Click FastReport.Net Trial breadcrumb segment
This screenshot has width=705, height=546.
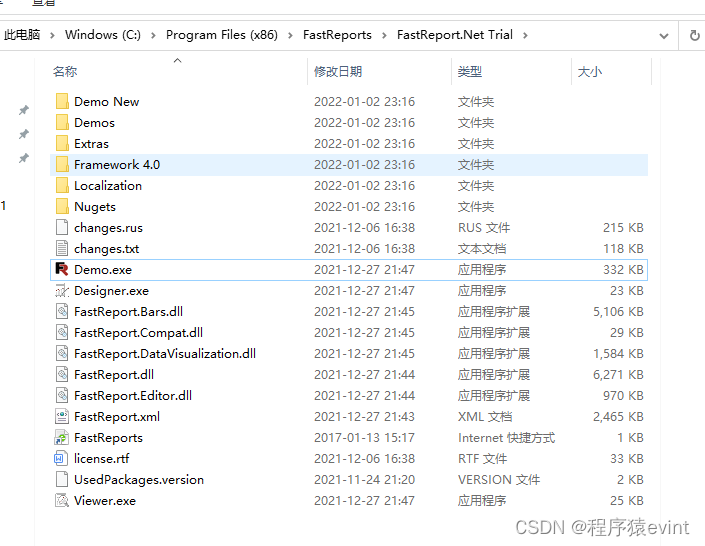455,35
